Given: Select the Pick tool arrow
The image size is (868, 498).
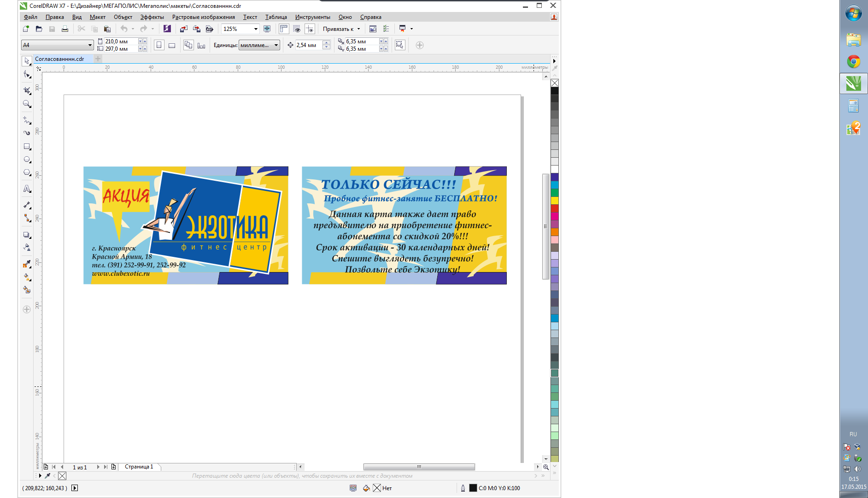Looking at the screenshot, I should (x=27, y=61).
